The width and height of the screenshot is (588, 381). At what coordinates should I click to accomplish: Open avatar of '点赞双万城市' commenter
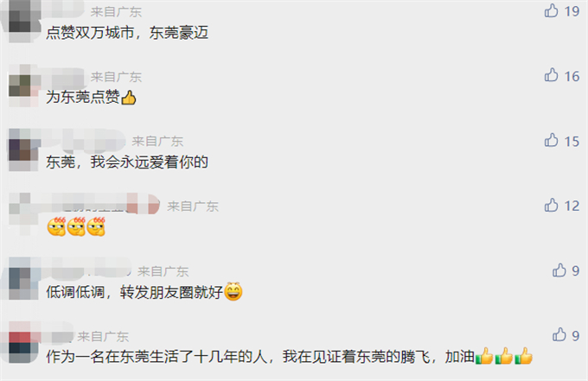23,21
